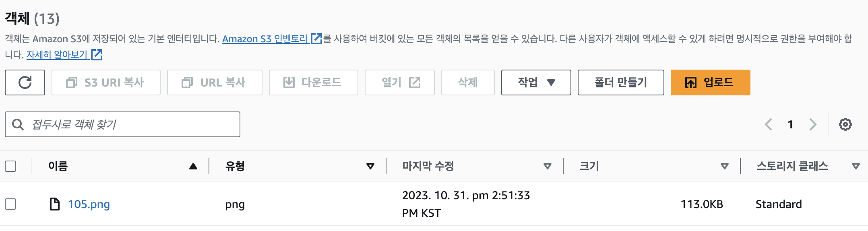The image size is (868, 231).
Task: Check the checkbox for 105.png
Action: 10,204
